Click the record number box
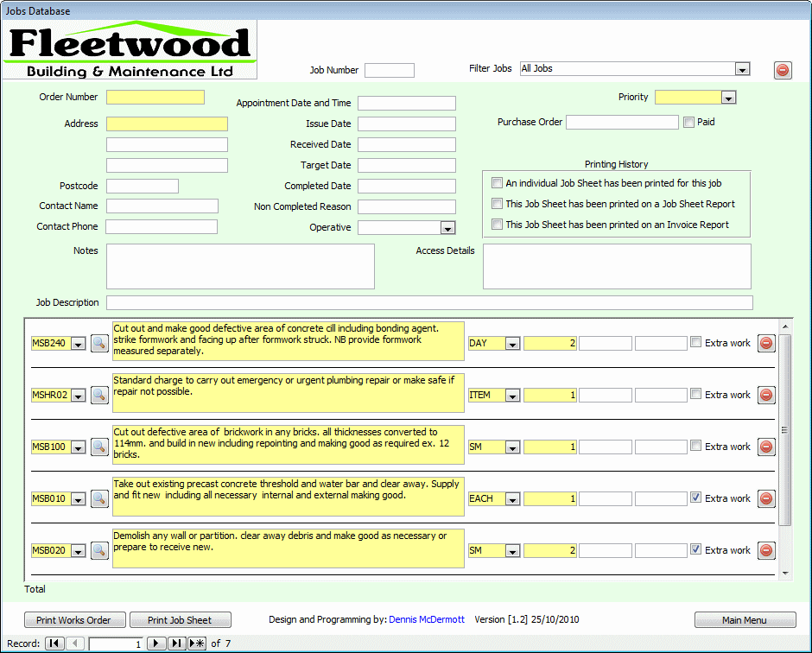The image size is (812, 653). (116, 643)
